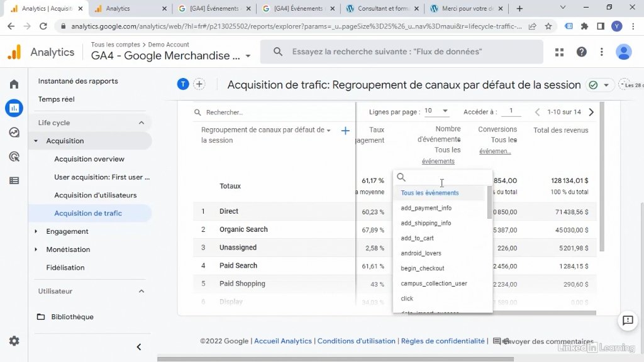Viewport: 644px width, 362px height.
Task: Select android_lovers event
Action: [421, 253]
